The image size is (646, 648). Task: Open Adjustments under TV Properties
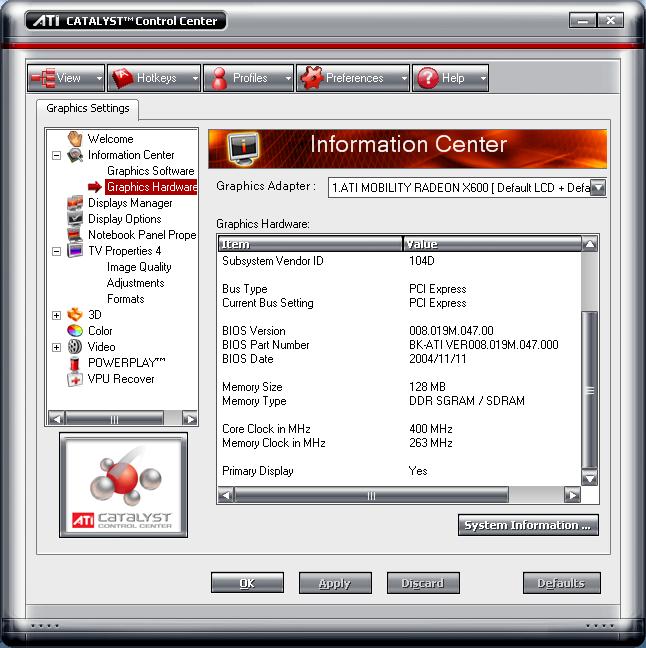(136, 283)
